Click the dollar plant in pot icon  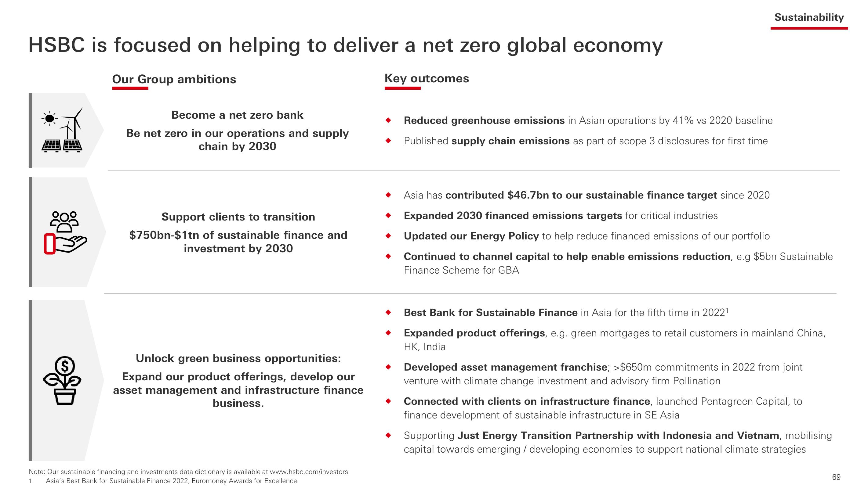tap(62, 380)
